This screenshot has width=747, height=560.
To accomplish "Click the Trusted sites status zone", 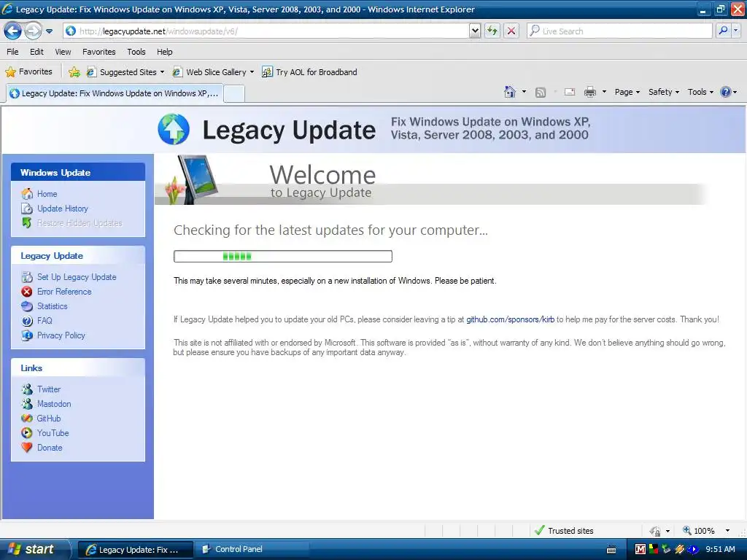I will (x=564, y=531).
